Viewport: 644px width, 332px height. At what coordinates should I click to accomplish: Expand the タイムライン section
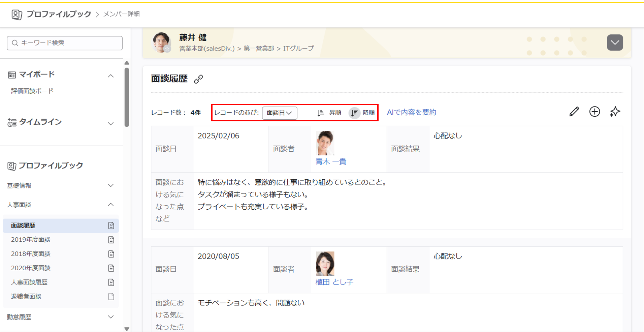coord(110,124)
